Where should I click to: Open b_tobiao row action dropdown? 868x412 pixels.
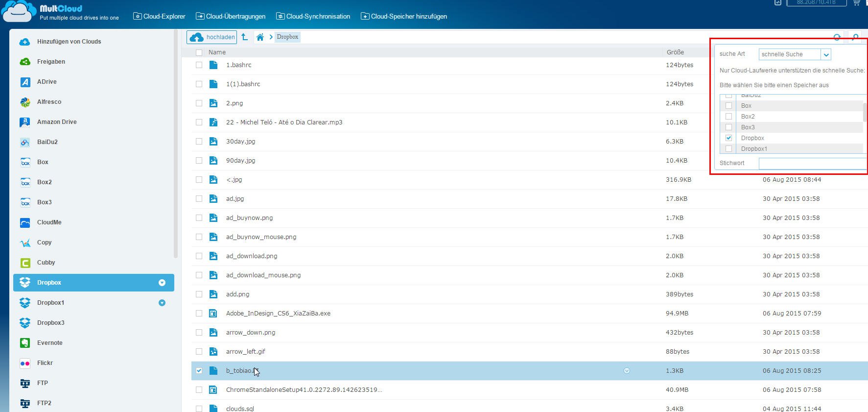(x=627, y=371)
